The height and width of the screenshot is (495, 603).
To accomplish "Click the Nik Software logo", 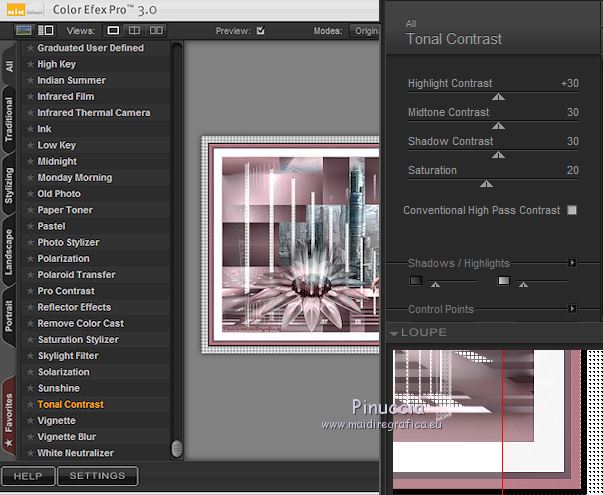I will (16, 10).
